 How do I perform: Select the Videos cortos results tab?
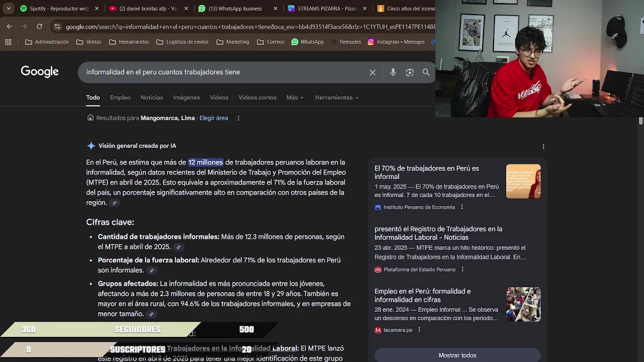[258, 98]
